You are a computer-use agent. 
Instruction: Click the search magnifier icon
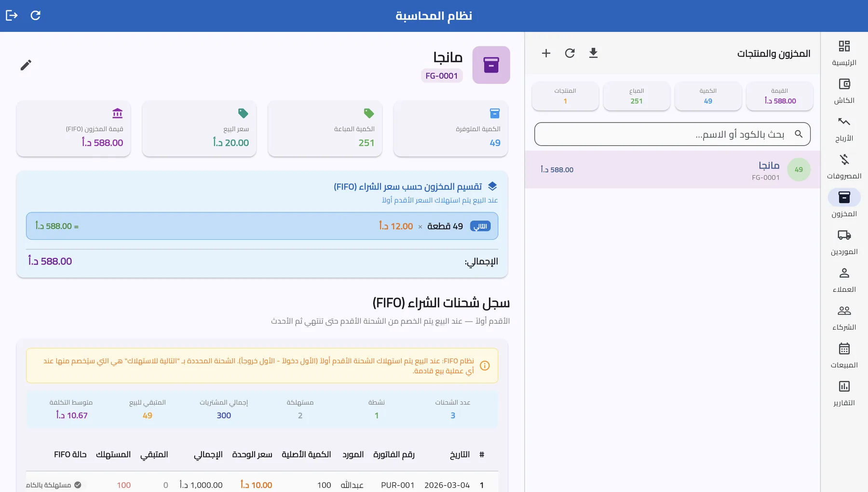tap(799, 134)
